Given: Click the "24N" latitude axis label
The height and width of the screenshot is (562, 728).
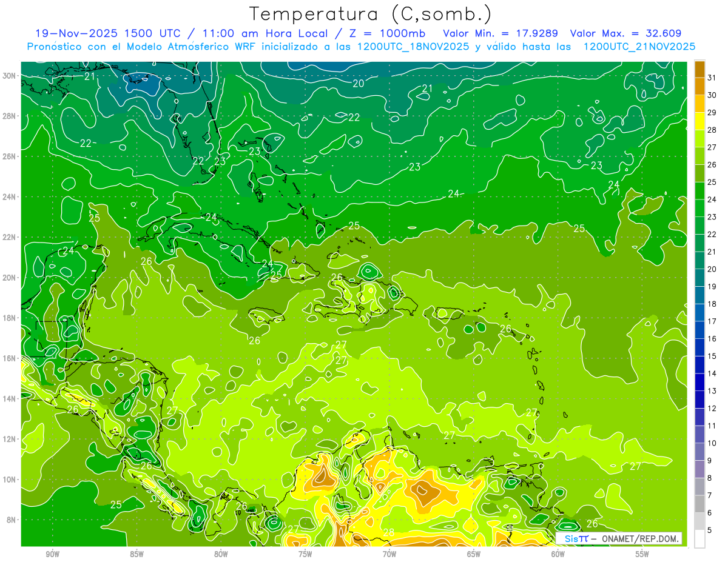Looking at the screenshot, I should click(9, 197).
